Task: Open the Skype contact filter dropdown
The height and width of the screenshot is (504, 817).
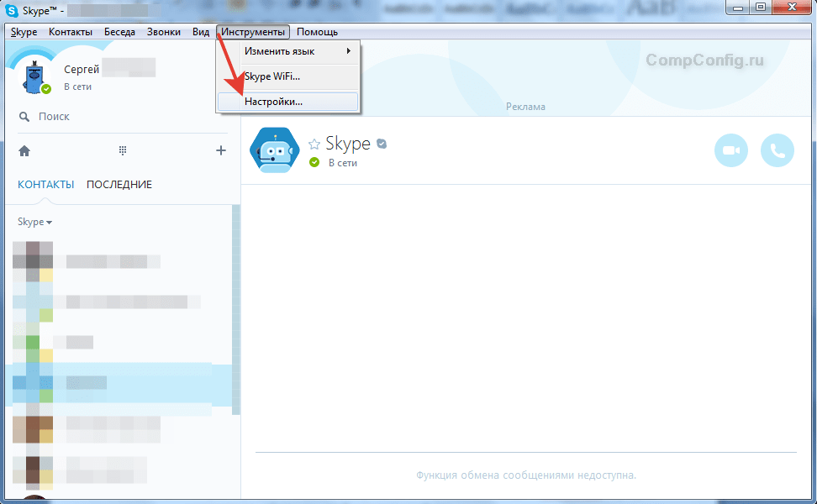Action: (x=34, y=222)
